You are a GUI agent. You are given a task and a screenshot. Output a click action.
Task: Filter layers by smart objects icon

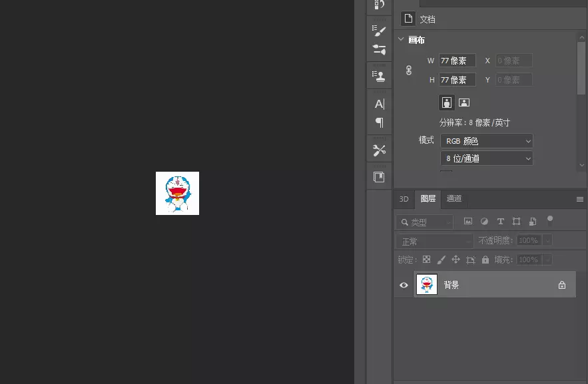[x=533, y=222]
